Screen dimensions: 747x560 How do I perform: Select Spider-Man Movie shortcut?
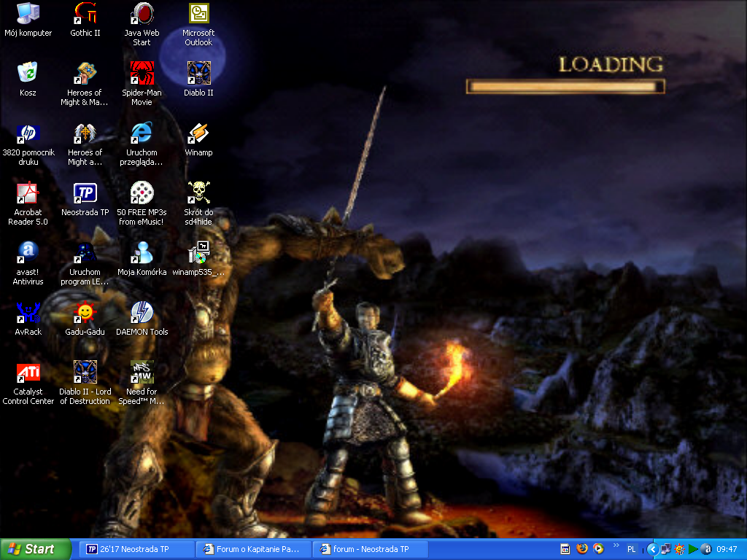click(x=142, y=85)
